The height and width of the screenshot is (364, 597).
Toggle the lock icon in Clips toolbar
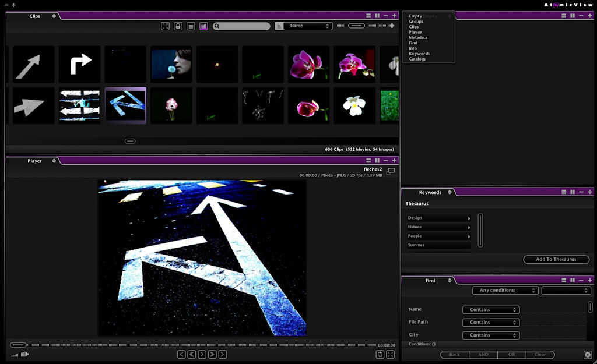[x=178, y=26]
